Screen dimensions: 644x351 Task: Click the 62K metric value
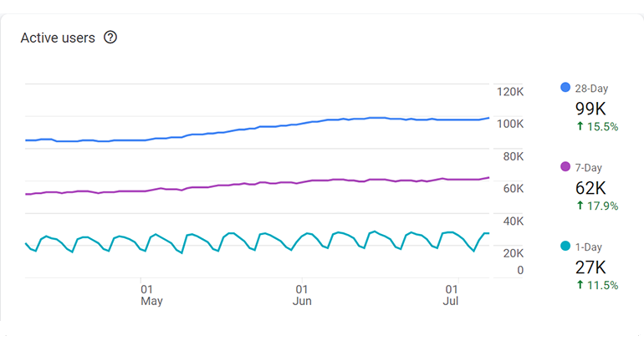click(x=590, y=188)
